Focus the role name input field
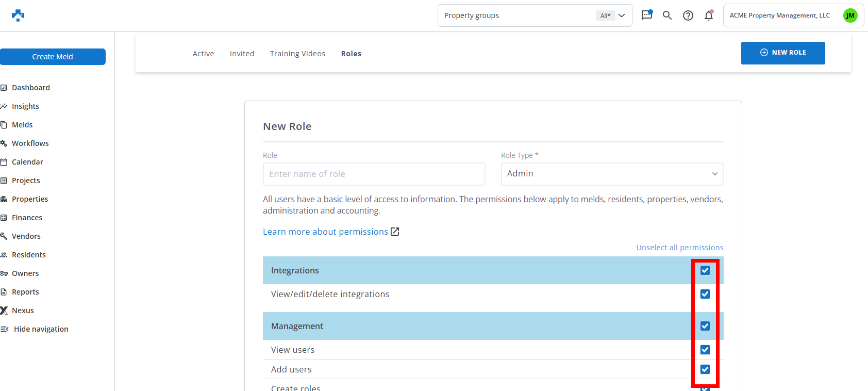Screen dimensions: 868x391 [x=374, y=174]
